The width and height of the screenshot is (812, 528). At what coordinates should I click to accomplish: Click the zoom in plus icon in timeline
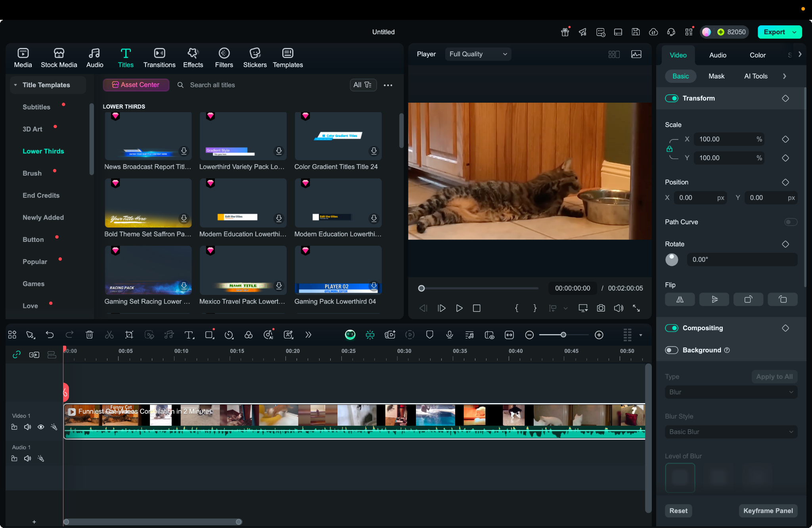coord(599,335)
